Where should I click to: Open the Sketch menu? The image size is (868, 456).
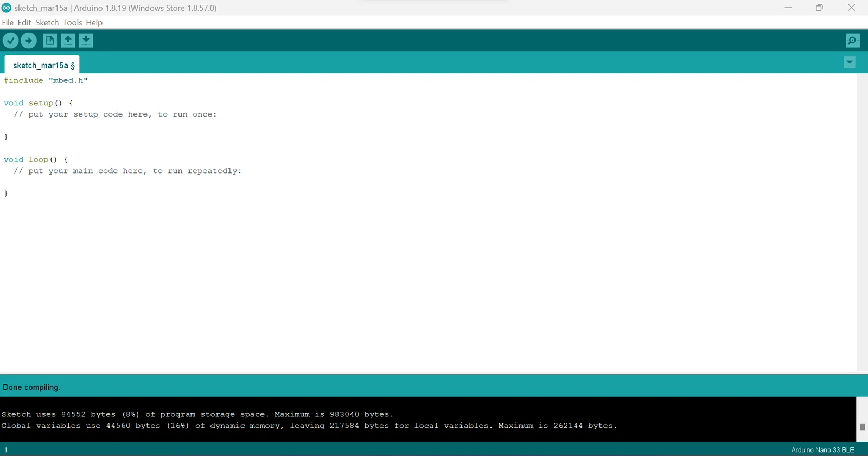pos(47,22)
